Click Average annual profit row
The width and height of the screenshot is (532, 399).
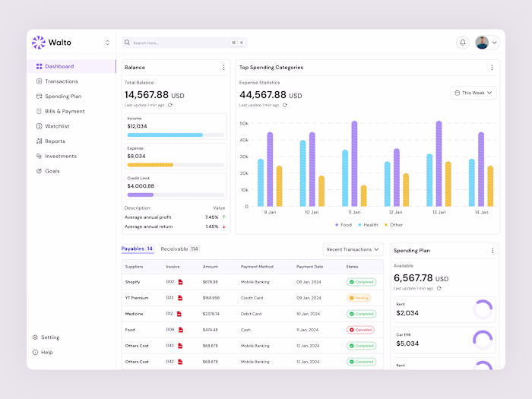point(175,217)
